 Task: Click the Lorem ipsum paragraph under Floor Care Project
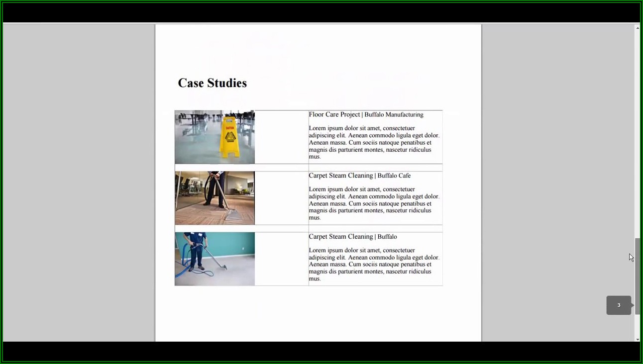click(x=373, y=142)
